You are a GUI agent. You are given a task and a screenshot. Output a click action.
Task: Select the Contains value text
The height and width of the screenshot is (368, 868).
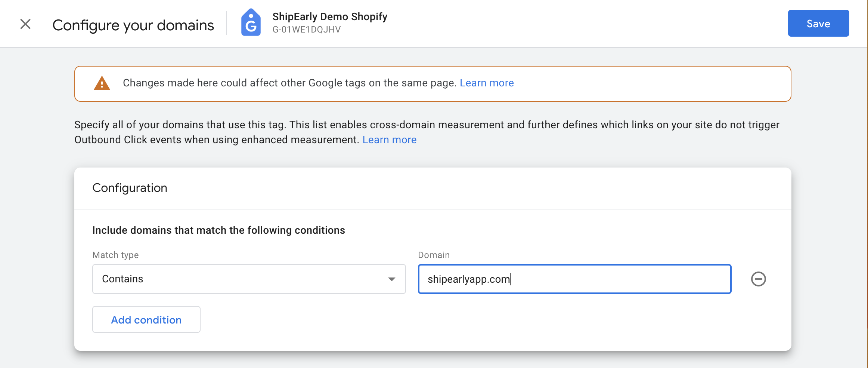[x=123, y=279]
